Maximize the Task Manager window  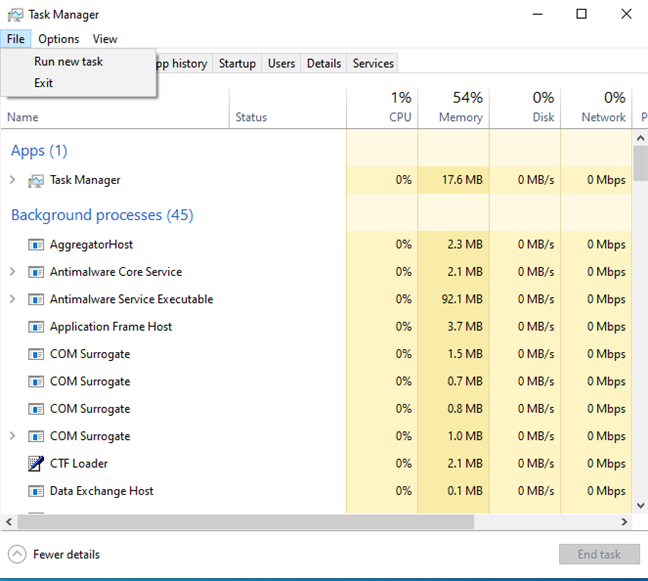581,14
